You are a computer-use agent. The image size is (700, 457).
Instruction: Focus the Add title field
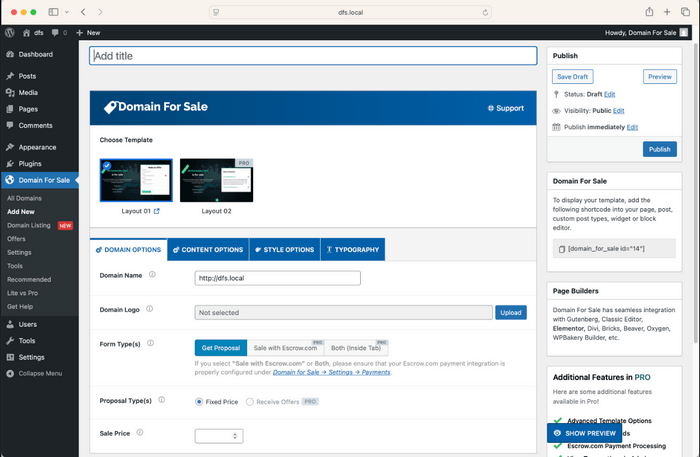coord(313,56)
